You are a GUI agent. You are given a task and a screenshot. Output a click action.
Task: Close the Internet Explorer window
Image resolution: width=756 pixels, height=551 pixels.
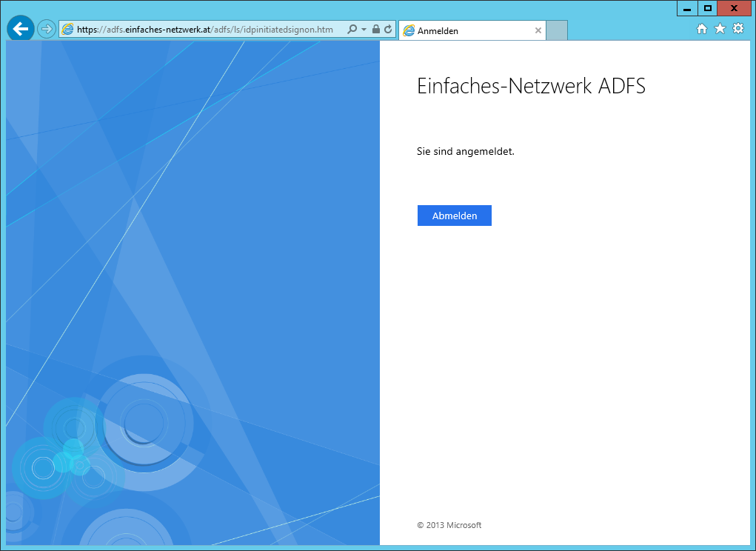[734, 8]
